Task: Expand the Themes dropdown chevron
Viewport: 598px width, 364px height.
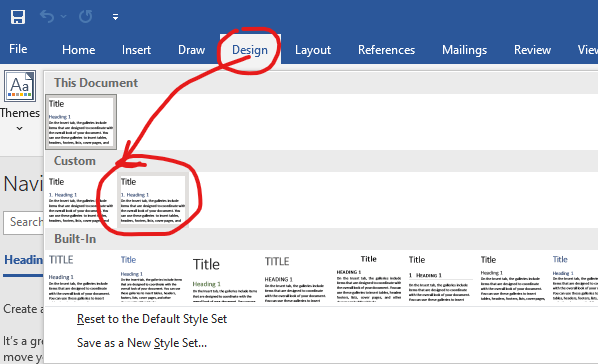Action: pos(19,129)
